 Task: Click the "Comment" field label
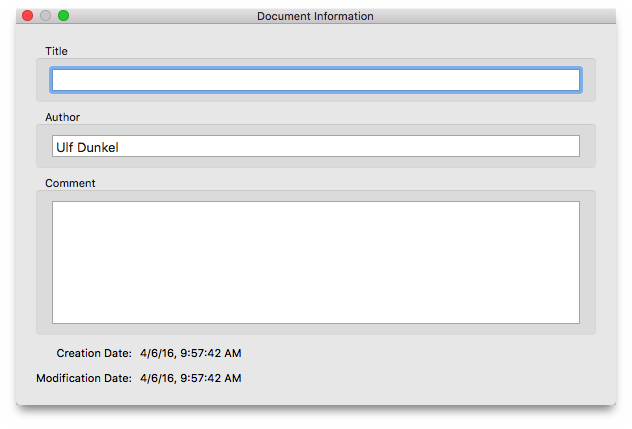point(70,183)
